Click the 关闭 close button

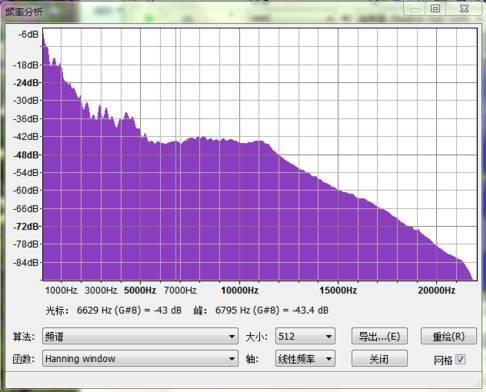[x=379, y=359]
